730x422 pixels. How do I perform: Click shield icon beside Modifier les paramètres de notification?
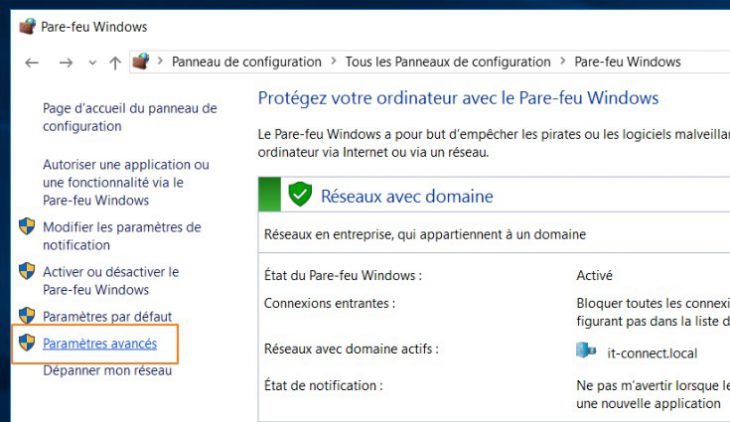click(x=27, y=227)
